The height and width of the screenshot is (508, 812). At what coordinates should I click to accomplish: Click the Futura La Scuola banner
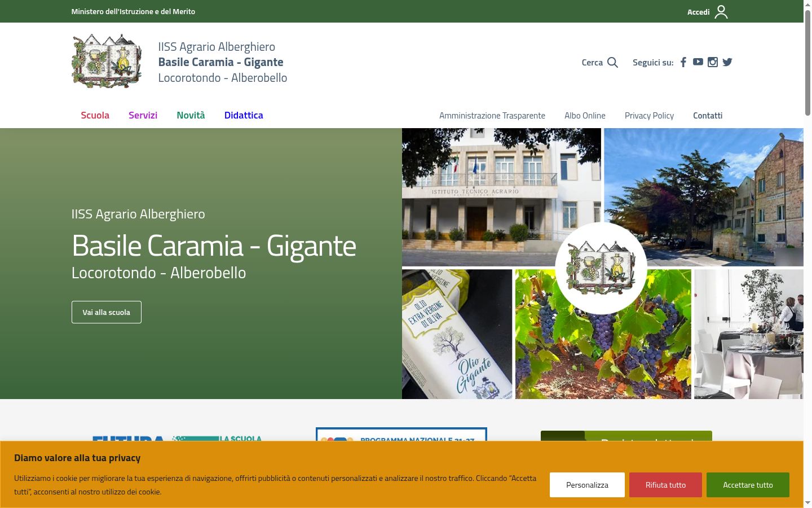coord(177,438)
